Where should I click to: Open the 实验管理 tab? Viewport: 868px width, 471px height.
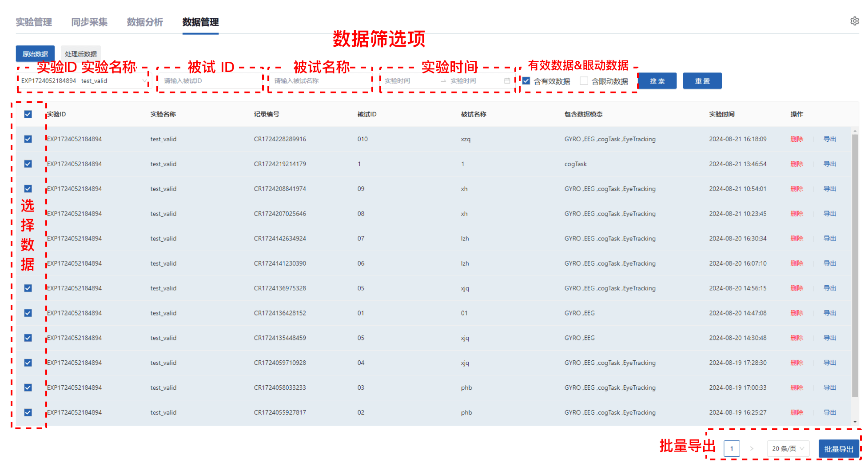pyautogui.click(x=34, y=22)
